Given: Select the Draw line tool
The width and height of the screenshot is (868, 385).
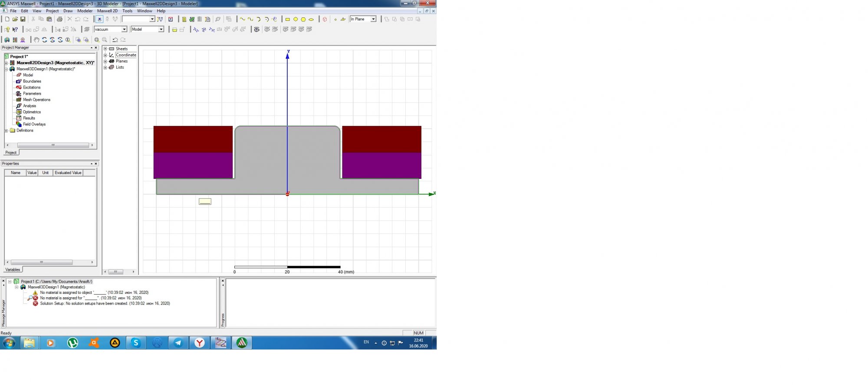Looking at the screenshot, I should pos(243,19).
